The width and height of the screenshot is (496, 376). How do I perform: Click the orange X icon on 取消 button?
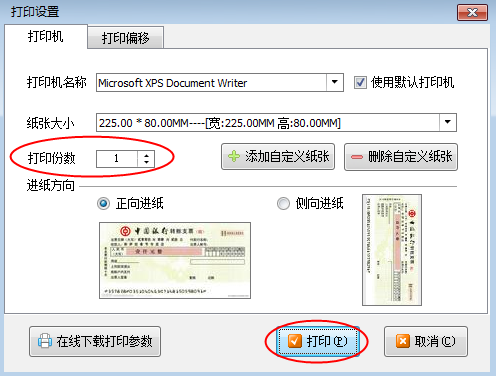point(403,341)
